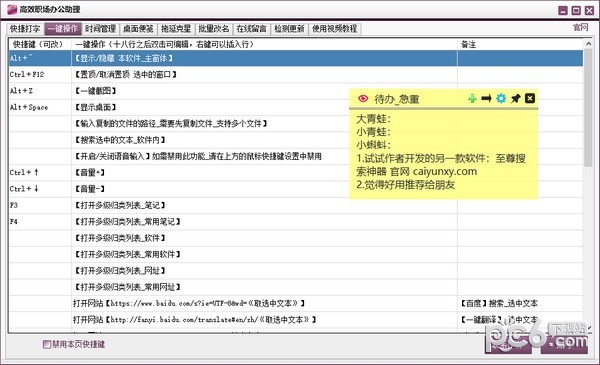Enable the 禁用本页快捷键 checkbox
Image resolution: width=600 pixels, height=365 pixels.
[47, 344]
